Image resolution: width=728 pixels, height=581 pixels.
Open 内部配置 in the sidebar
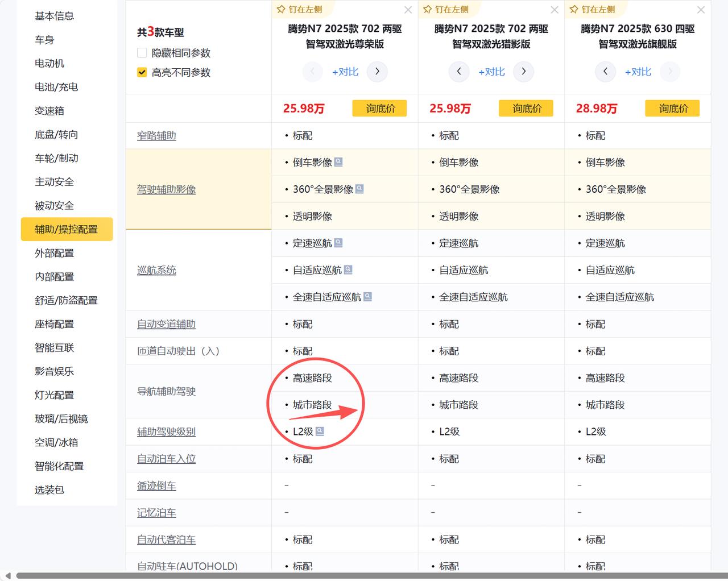pos(55,277)
